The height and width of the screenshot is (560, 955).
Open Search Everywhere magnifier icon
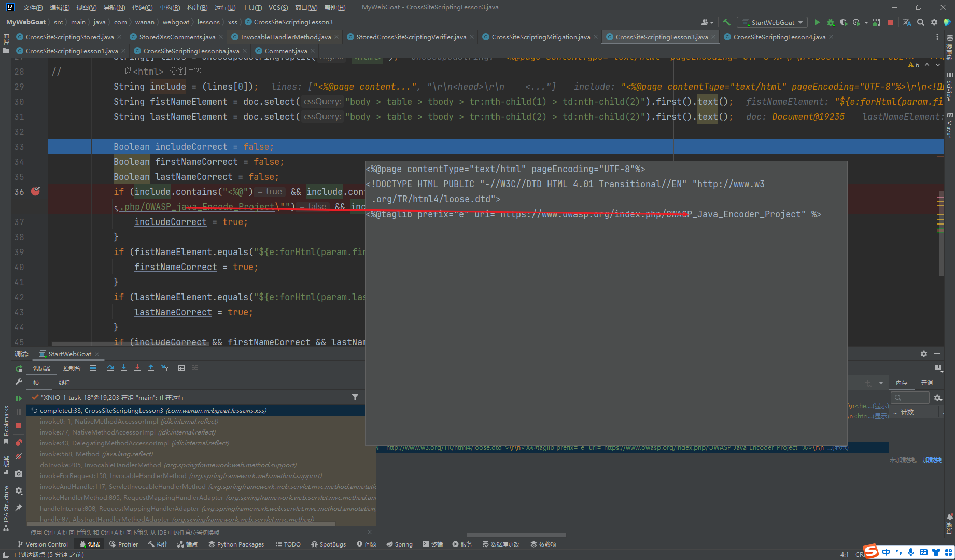920,22
